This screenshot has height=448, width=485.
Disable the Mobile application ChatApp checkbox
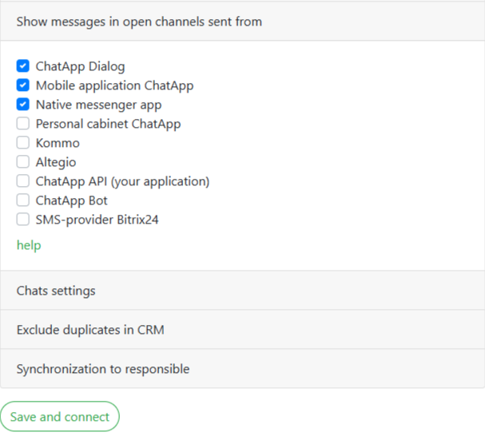point(23,85)
